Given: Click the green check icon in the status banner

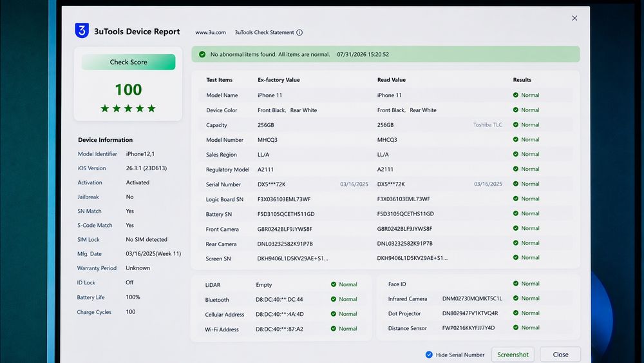Looking at the screenshot, I should [202, 54].
